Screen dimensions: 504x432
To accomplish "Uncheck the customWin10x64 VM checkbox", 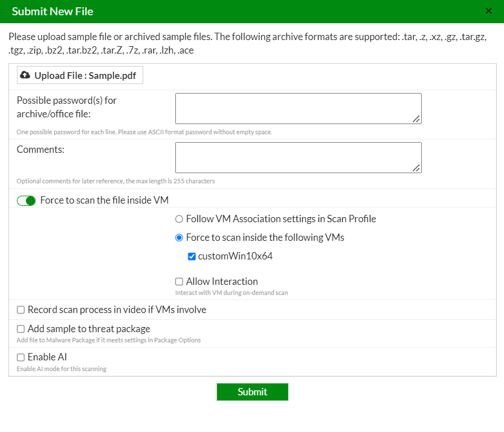I will [x=192, y=257].
